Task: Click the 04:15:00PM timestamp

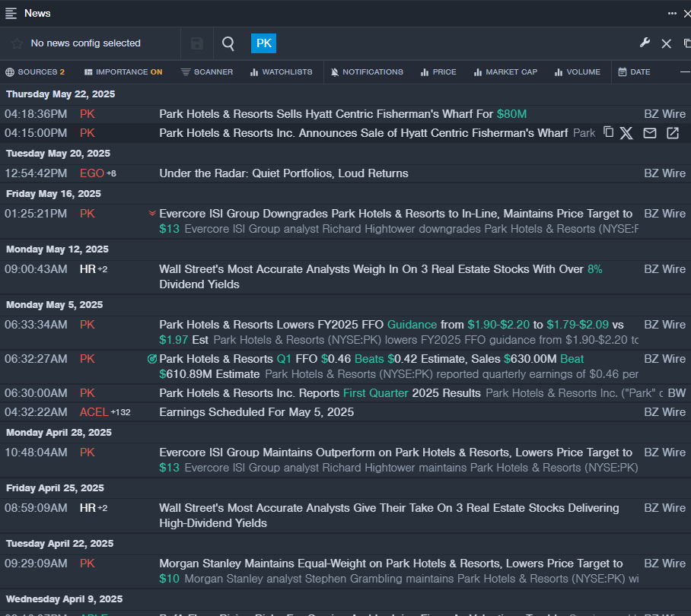Action: coord(36,133)
